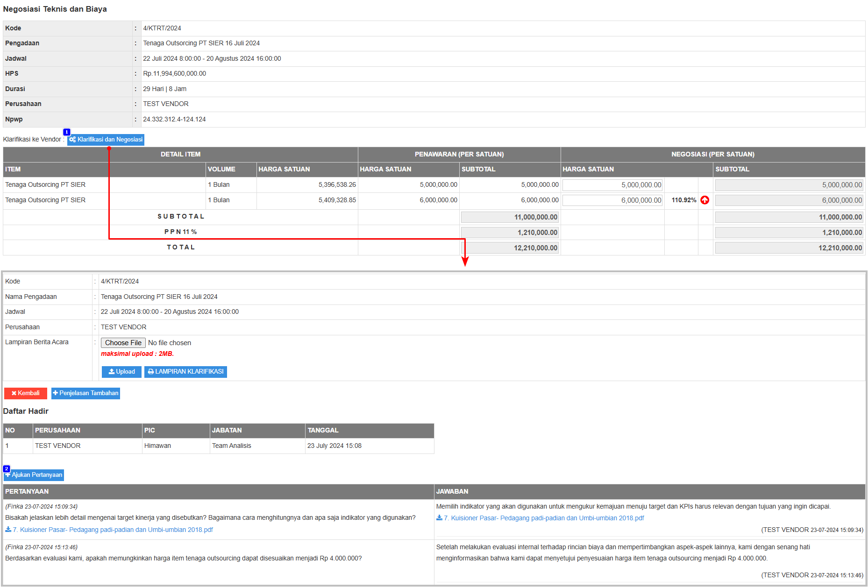The image size is (868, 588).
Task: Click the negotiation SUBTOTAL field 11,000,000.00
Action: pyautogui.click(x=789, y=217)
